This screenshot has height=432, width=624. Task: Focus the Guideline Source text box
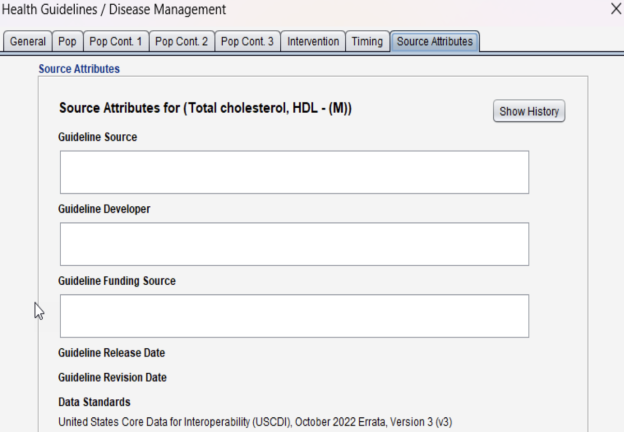tap(294, 172)
